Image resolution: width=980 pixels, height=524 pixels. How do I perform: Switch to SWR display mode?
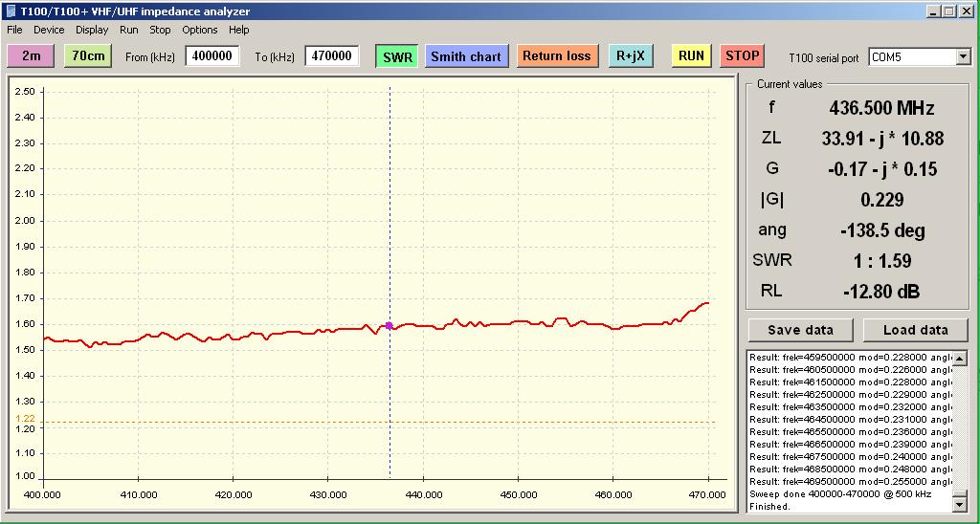pos(397,56)
